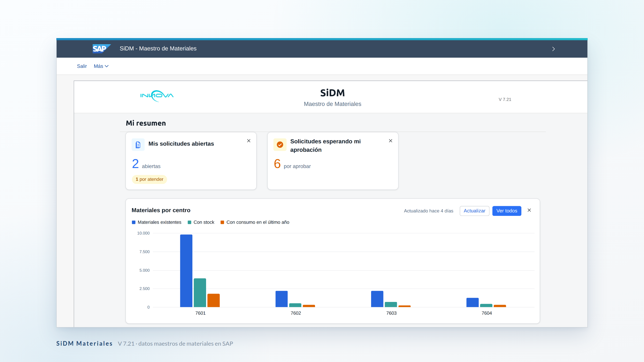The height and width of the screenshot is (362, 644).
Task: Toggle Con stock legend swatch
Action: pyautogui.click(x=189, y=222)
